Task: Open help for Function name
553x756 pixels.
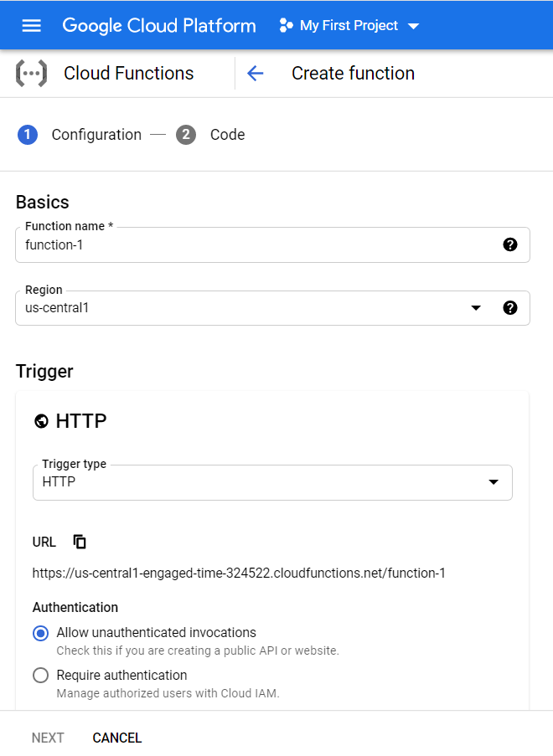Action: (510, 244)
